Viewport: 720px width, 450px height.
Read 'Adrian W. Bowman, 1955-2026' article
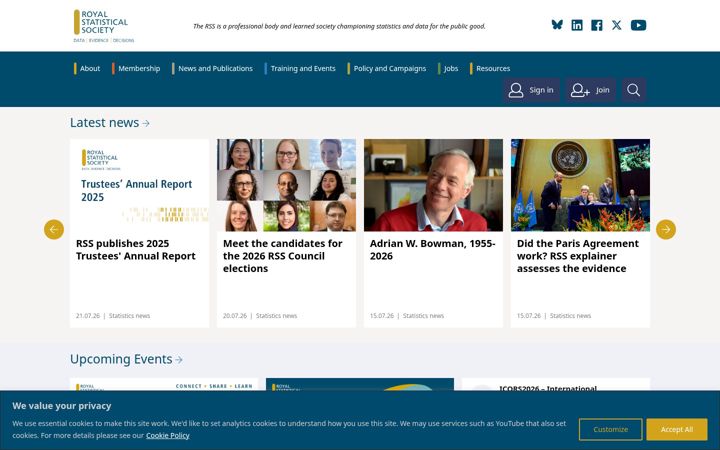433,250
